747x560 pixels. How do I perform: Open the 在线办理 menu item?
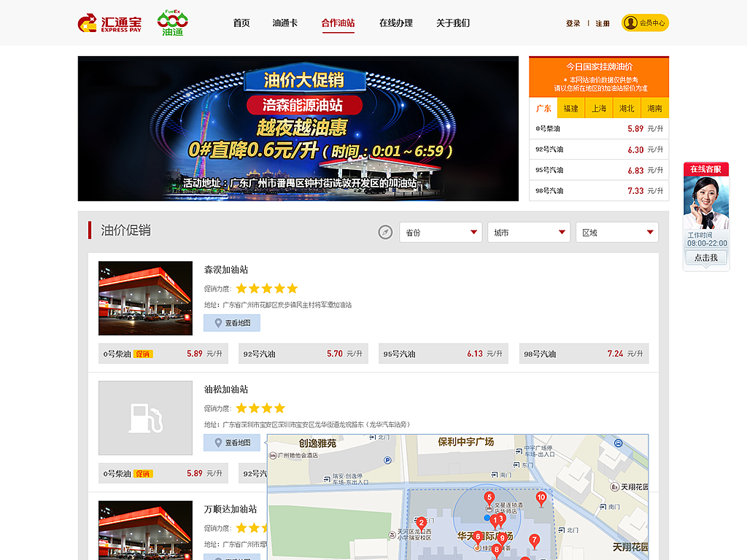[x=396, y=23]
